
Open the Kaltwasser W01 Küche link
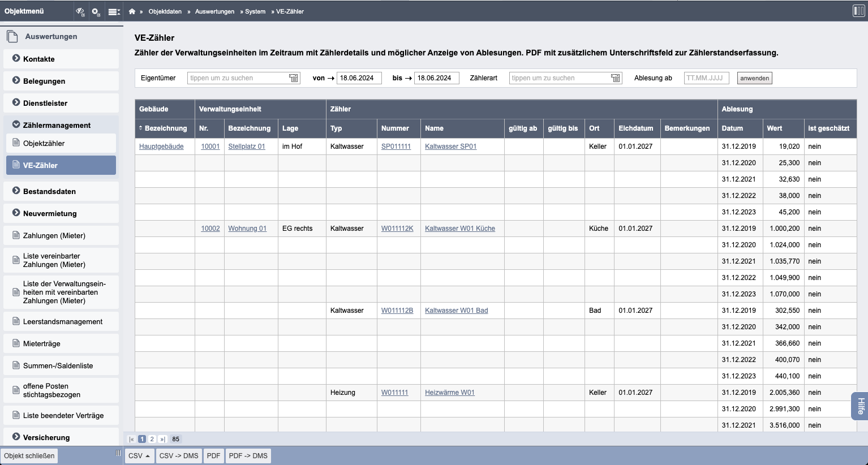[459, 229]
